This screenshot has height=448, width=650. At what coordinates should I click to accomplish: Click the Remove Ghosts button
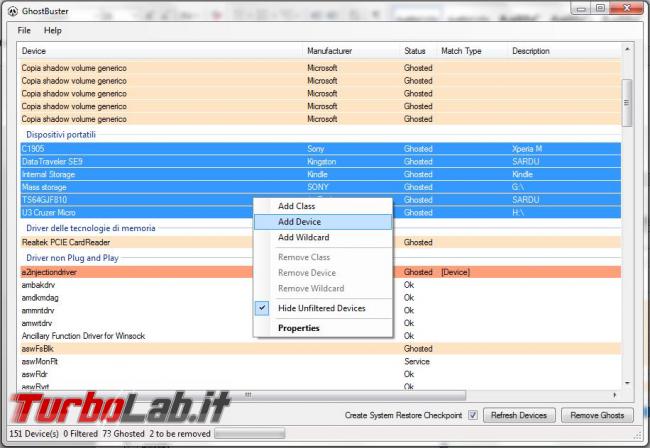coord(597,415)
